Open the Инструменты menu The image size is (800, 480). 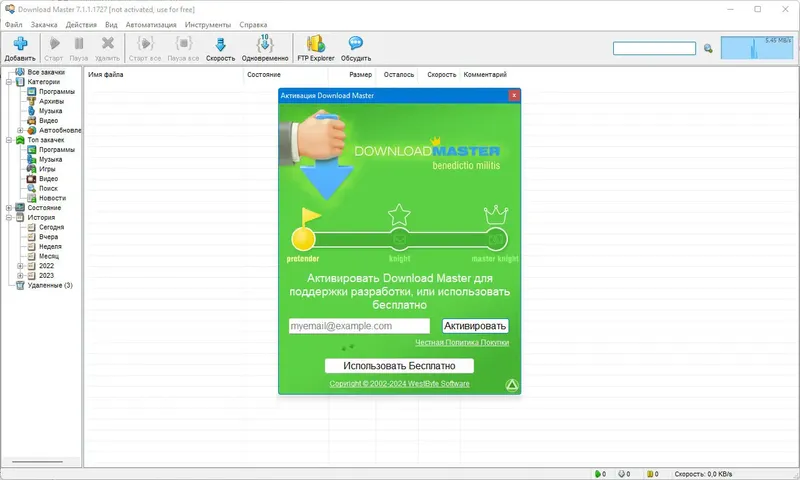coord(208,24)
